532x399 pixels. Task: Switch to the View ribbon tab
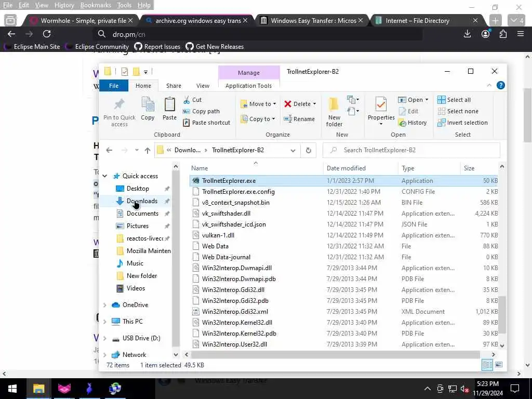(x=203, y=86)
